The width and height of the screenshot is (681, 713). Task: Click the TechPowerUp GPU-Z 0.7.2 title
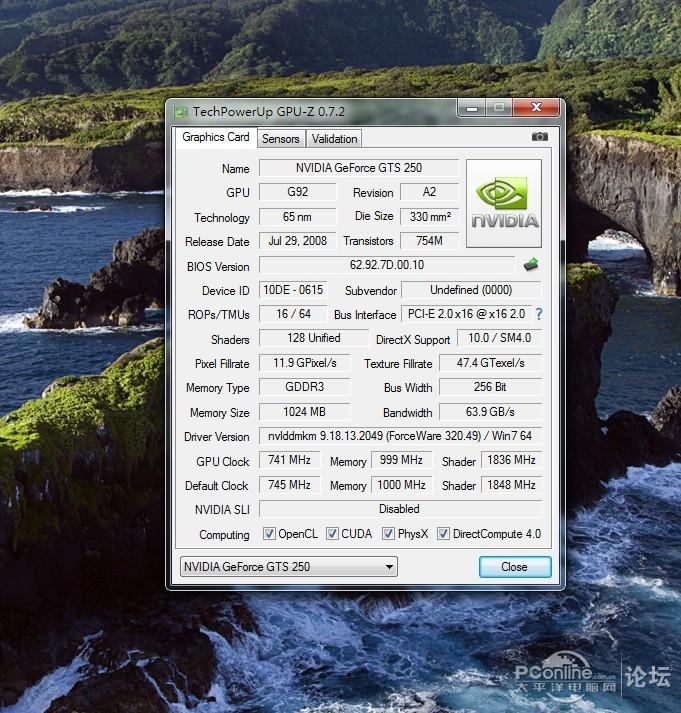click(269, 111)
